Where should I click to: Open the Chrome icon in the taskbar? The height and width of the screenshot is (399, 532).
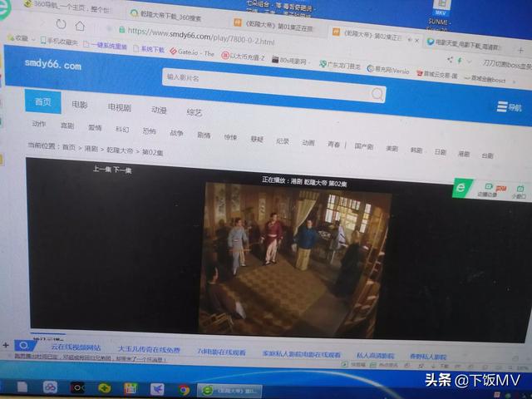pyautogui.click(x=184, y=390)
